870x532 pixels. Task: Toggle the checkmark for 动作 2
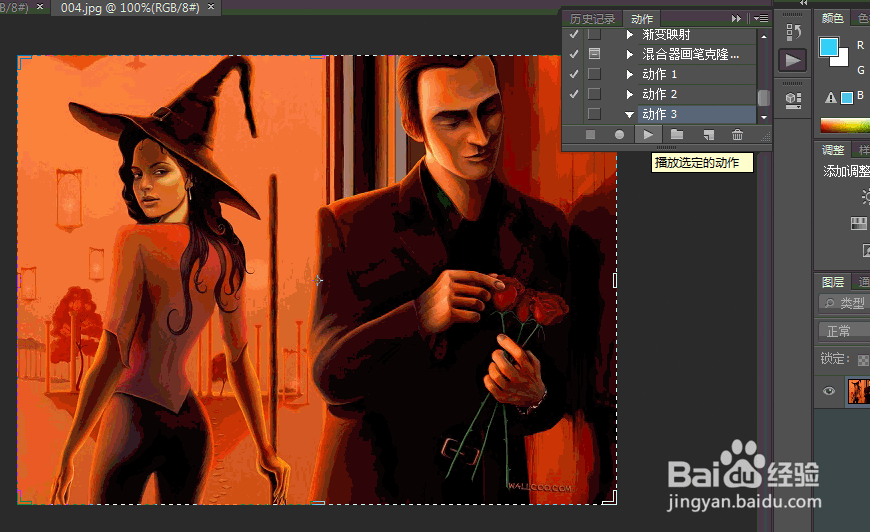(x=574, y=94)
